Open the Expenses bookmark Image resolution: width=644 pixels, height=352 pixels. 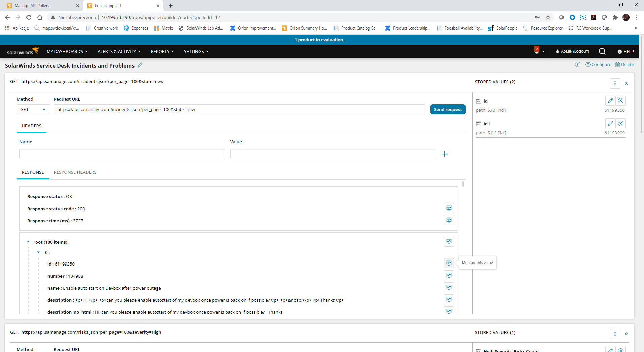coord(136,28)
